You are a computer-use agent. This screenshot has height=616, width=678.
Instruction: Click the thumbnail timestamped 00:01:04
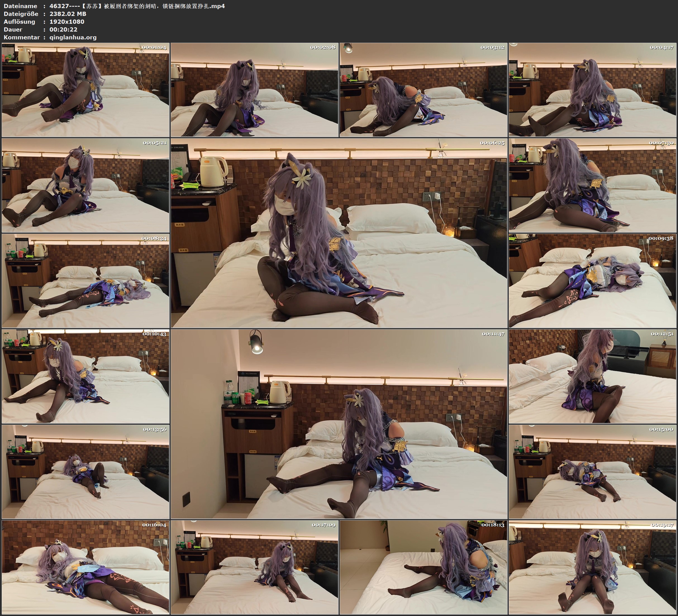(x=85, y=90)
